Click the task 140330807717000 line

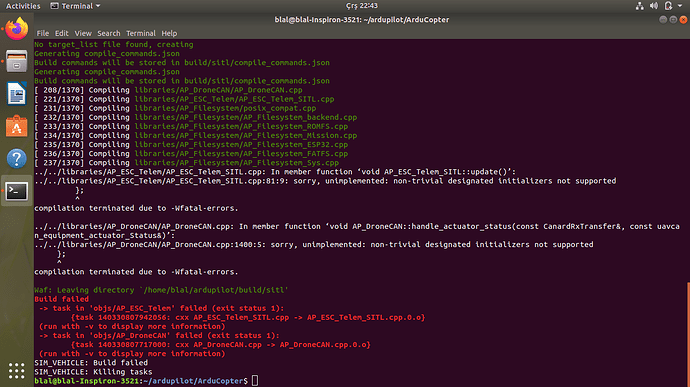coord(220,345)
